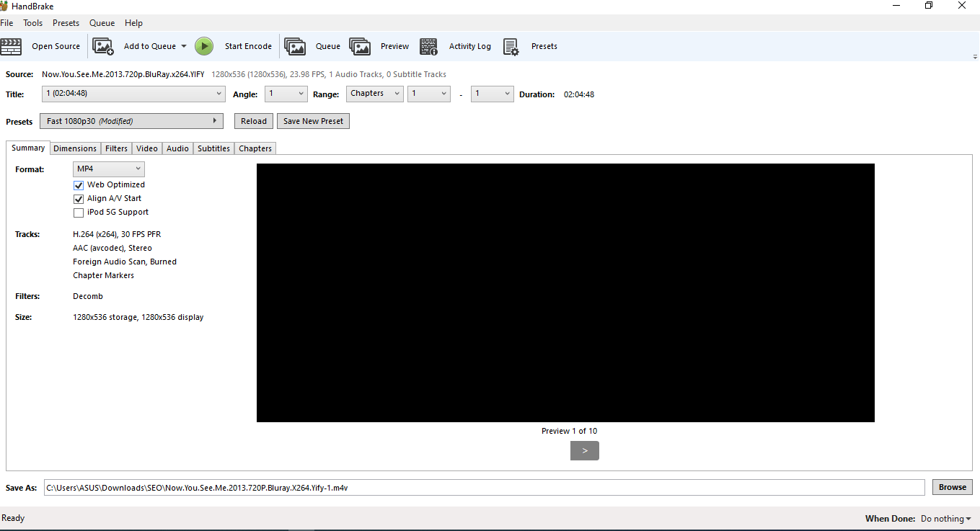The height and width of the screenshot is (531, 980).
Task: Advance to next preview image
Action: click(584, 450)
